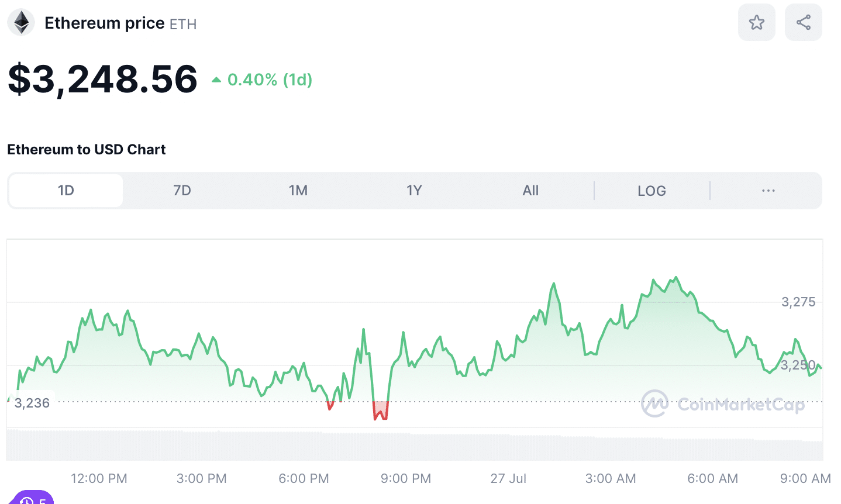Switch chart to 1Y range
Screen dimensions: 841x504
click(x=414, y=191)
